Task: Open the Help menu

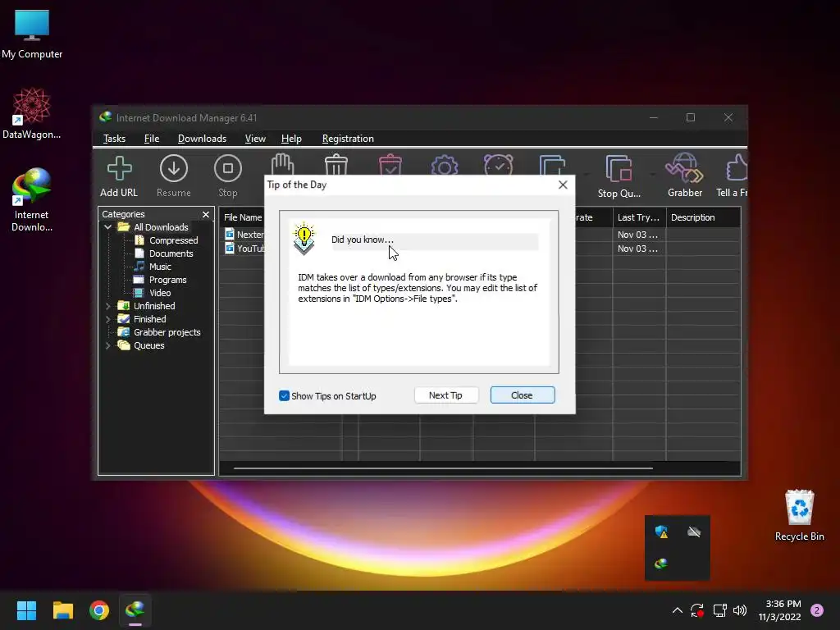Action: (x=291, y=139)
